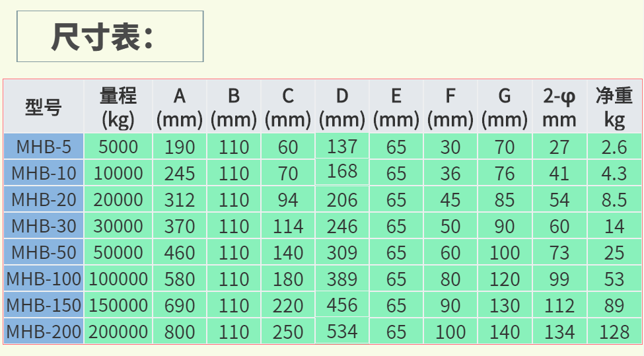Click the 净重 kg column header

pos(614,107)
